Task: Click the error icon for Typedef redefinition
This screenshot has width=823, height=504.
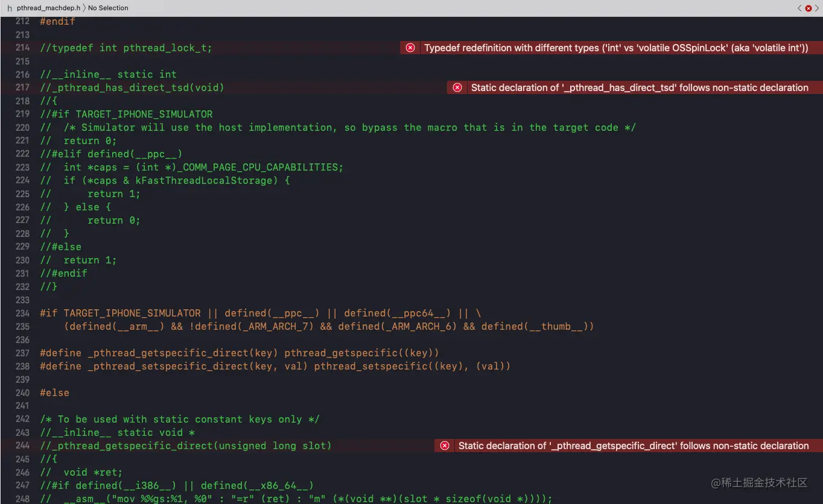Action: (410, 48)
